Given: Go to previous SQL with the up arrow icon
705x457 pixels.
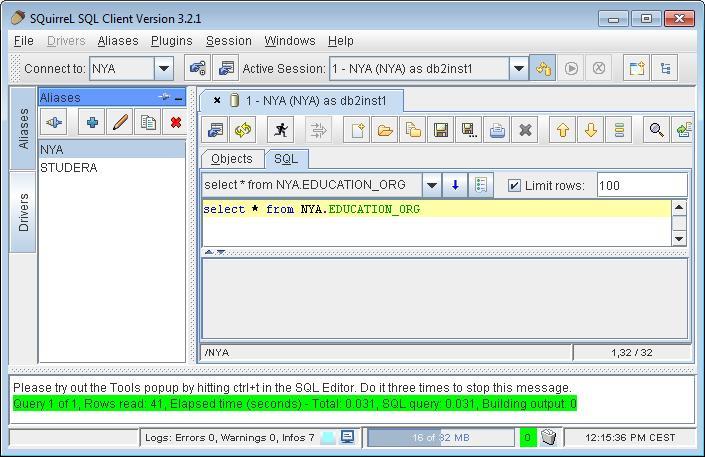Looking at the screenshot, I should tap(563, 130).
